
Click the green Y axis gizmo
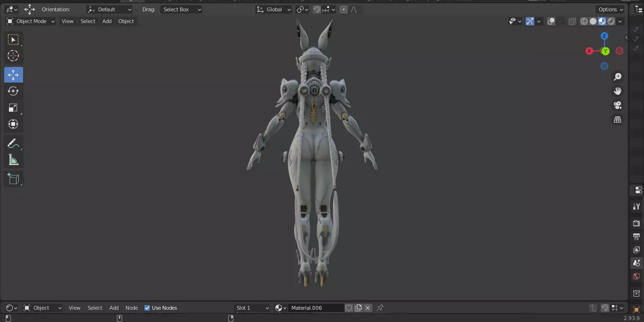[605, 51]
